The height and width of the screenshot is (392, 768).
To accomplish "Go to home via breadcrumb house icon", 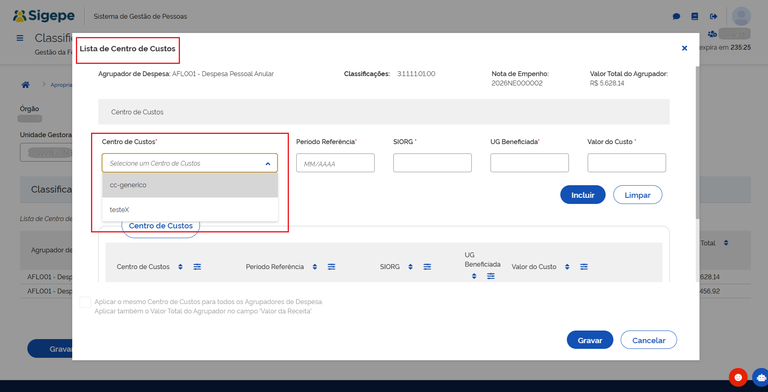I will (25, 84).
